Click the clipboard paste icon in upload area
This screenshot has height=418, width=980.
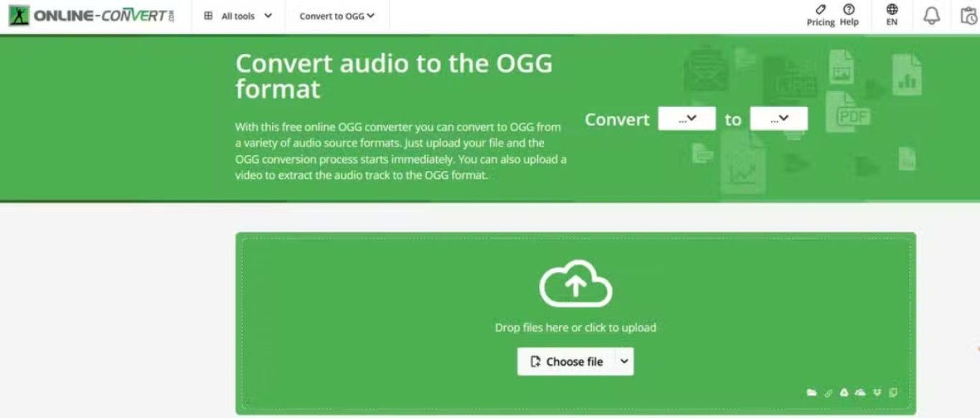coord(893,393)
